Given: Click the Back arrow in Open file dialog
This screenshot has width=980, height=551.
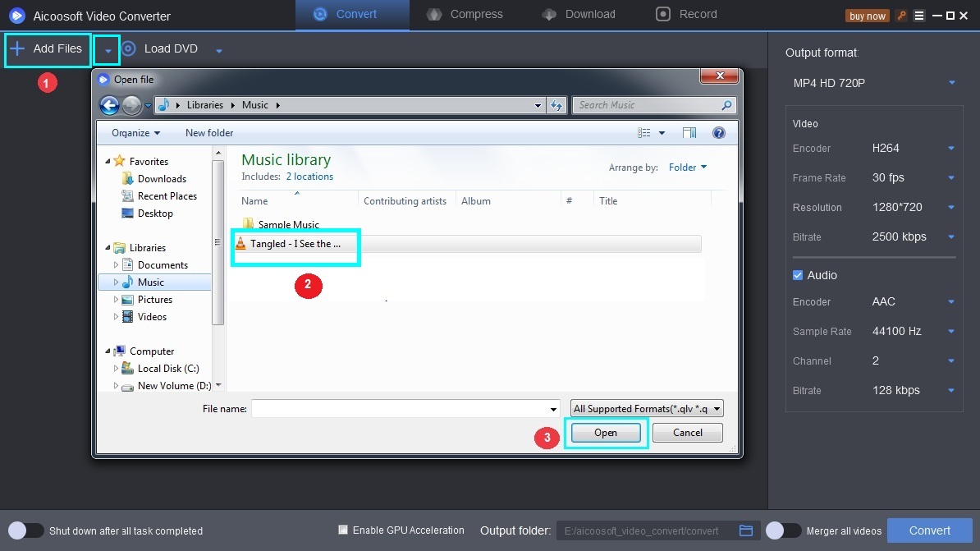Looking at the screenshot, I should click(109, 105).
